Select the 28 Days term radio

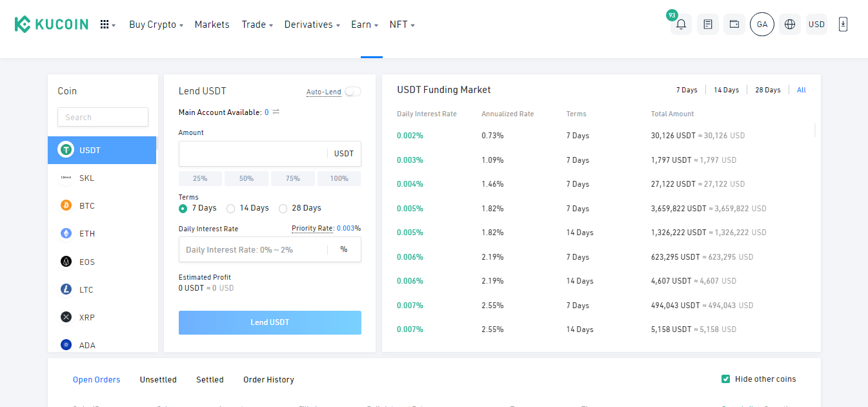point(283,208)
